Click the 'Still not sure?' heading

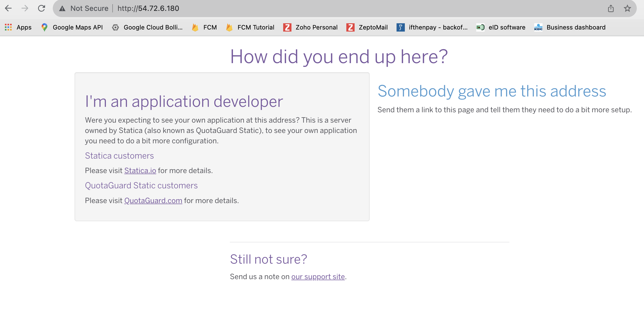(268, 259)
